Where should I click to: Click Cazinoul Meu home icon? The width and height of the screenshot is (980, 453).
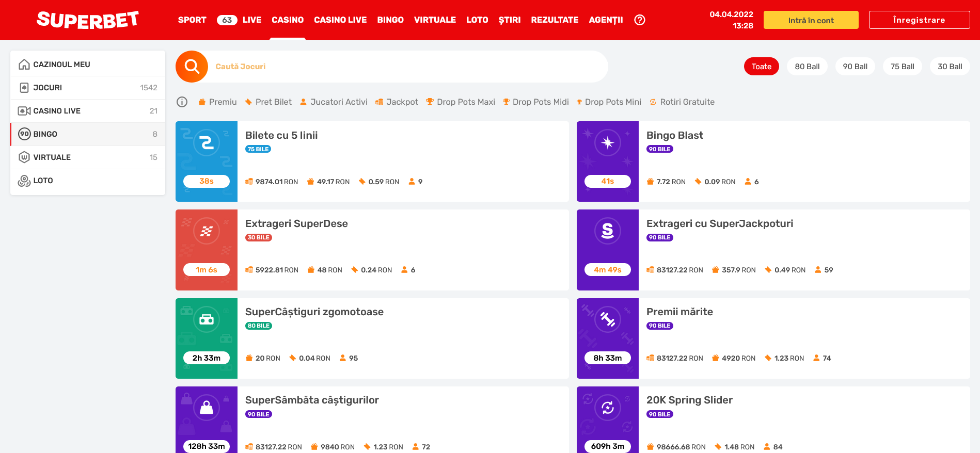[x=24, y=64]
